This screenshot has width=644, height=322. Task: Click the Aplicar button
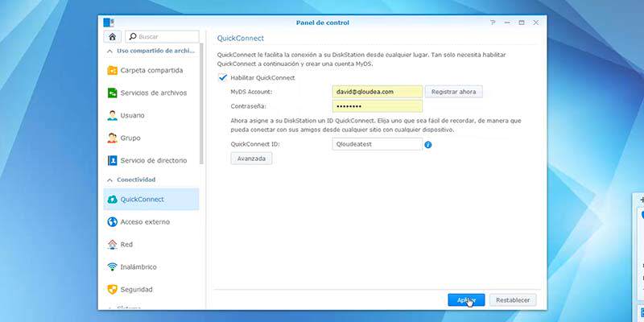(466, 299)
